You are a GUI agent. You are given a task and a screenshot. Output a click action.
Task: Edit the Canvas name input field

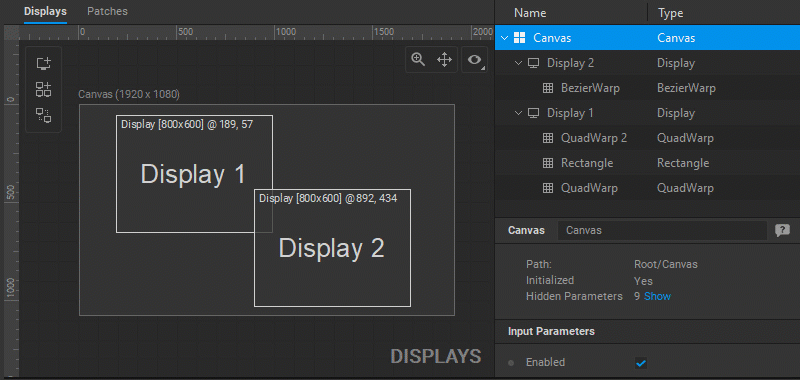(x=662, y=231)
